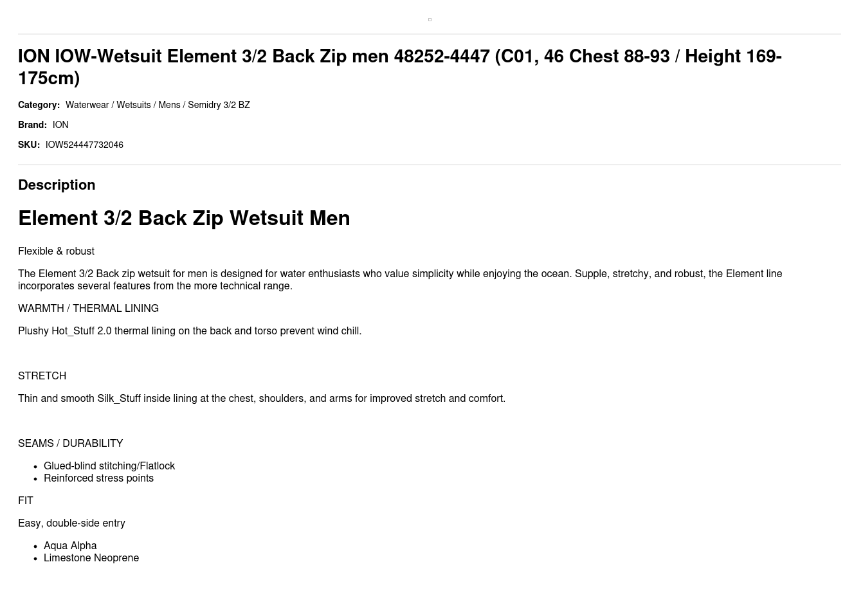Select the Limestone Neoprene bullet item
The width and height of the screenshot is (854, 616).
point(91,558)
